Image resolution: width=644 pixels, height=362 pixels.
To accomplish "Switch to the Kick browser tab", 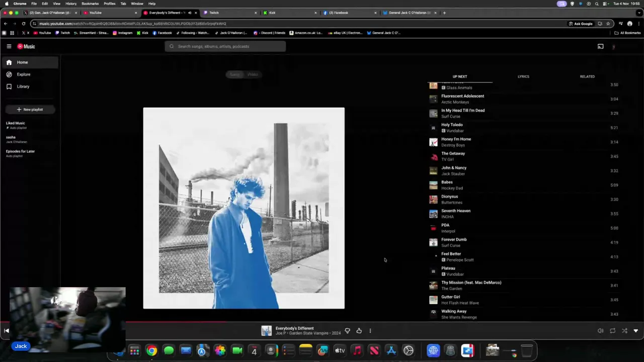I will (x=289, y=13).
